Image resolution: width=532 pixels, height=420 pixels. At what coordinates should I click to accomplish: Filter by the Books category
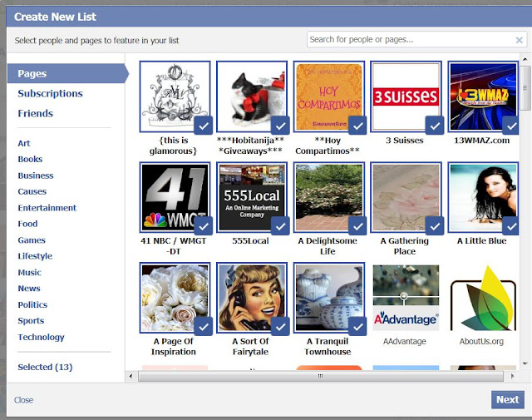(x=30, y=159)
